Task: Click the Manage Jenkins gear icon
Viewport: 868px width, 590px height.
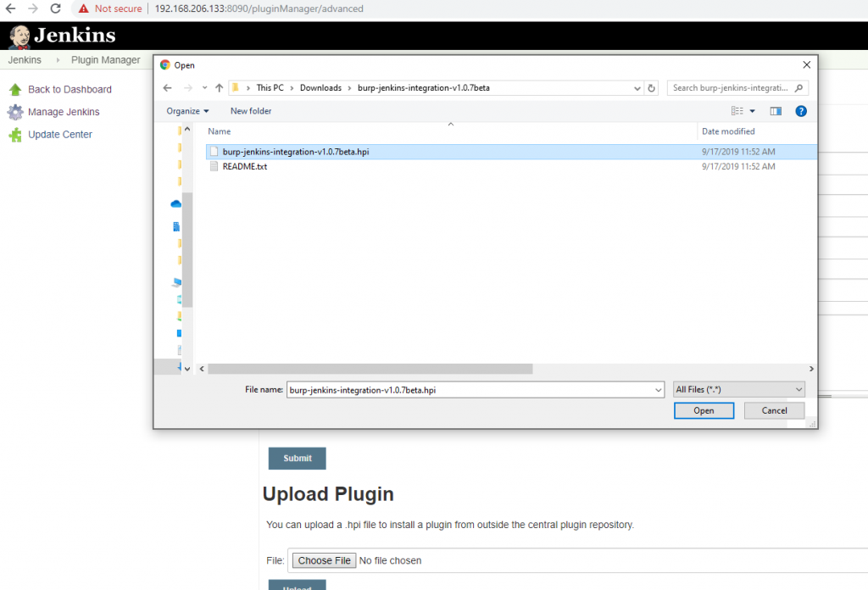Action: [15, 112]
